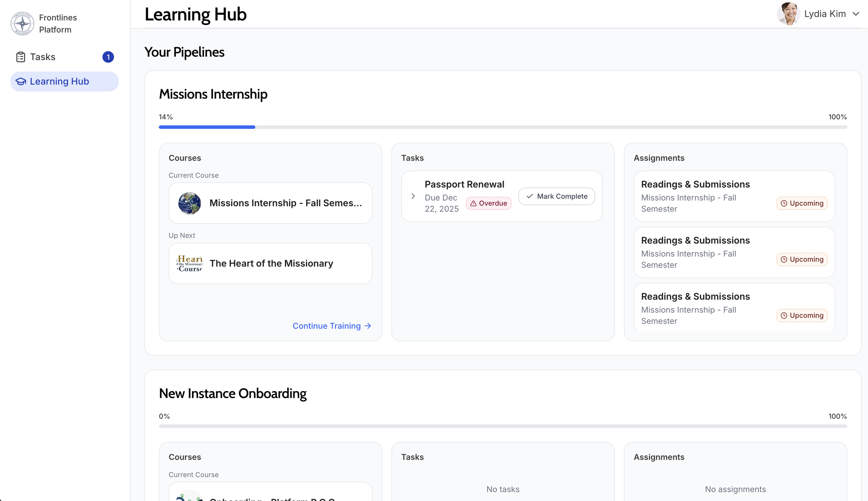868x501 pixels.
Task: Click the Overdue warning badge
Action: click(x=489, y=203)
